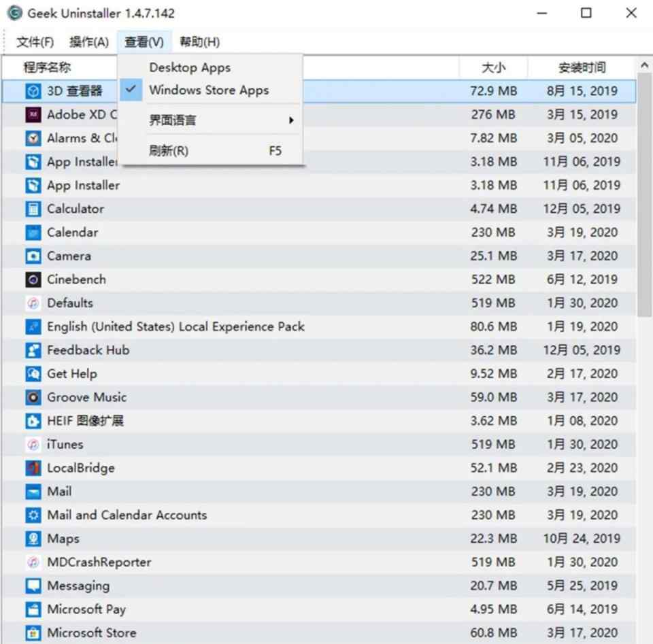Click the Alarms & Clock icon
The width and height of the screenshot is (653, 644).
pyautogui.click(x=33, y=138)
